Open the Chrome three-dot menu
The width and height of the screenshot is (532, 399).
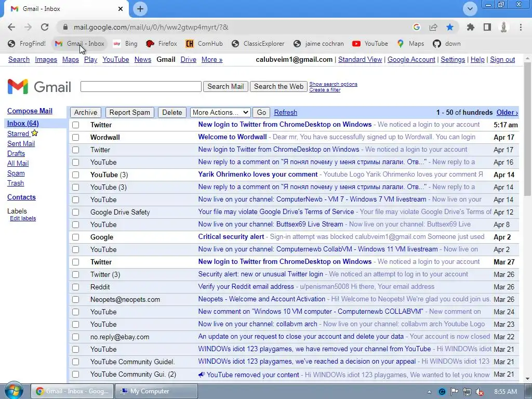[x=521, y=27]
